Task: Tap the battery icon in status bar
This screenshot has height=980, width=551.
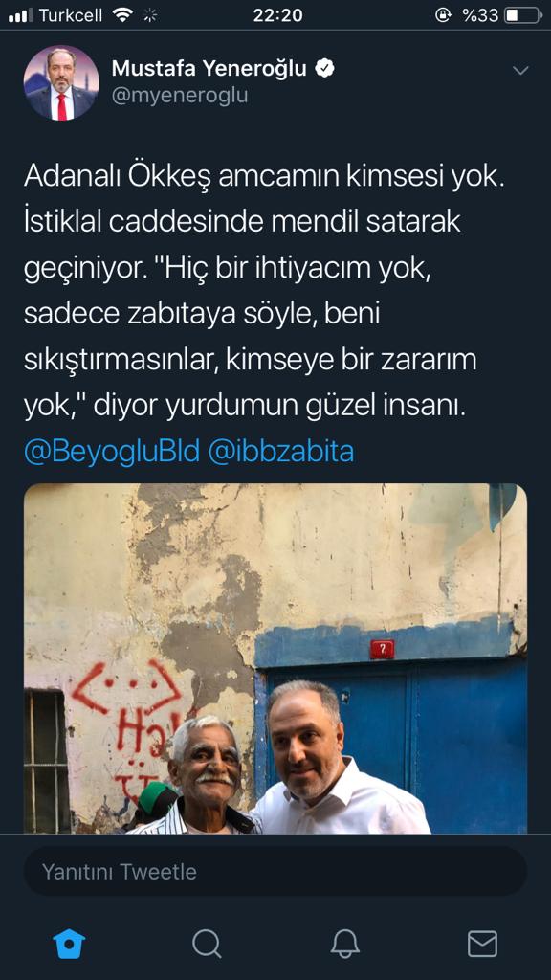Action: (522, 15)
